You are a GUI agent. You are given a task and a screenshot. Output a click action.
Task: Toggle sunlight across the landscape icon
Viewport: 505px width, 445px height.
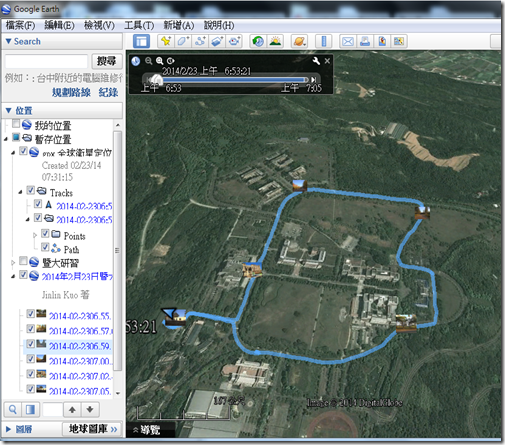click(x=275, y=41)
